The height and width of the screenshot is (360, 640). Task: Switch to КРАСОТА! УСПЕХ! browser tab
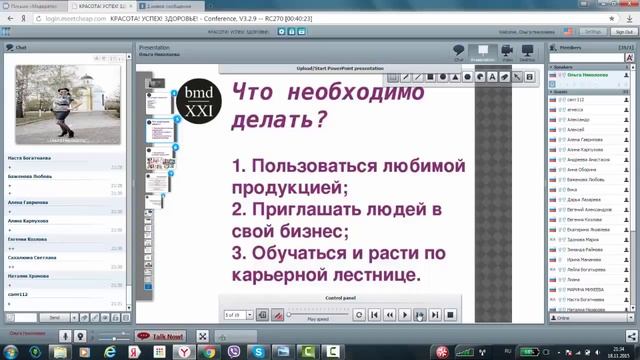click(101, 6)
